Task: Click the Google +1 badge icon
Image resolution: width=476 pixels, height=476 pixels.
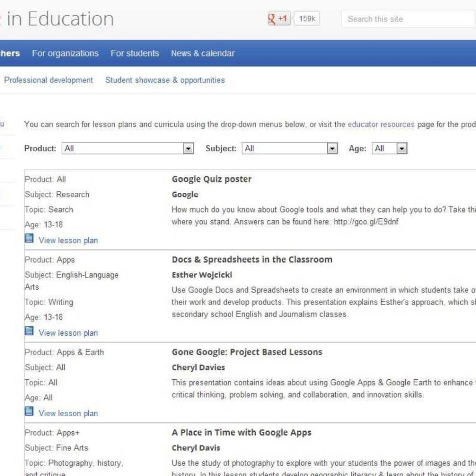Action: coord(278,19)
